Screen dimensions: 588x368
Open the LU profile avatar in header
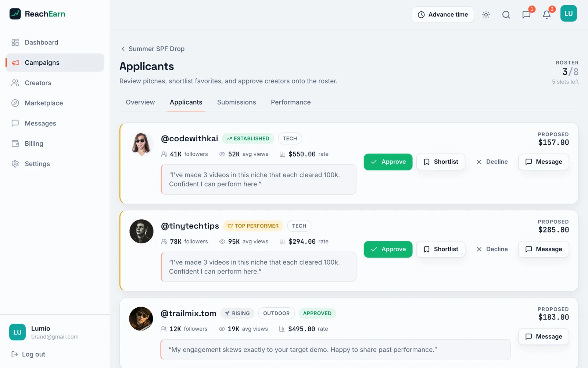(569, 14)
